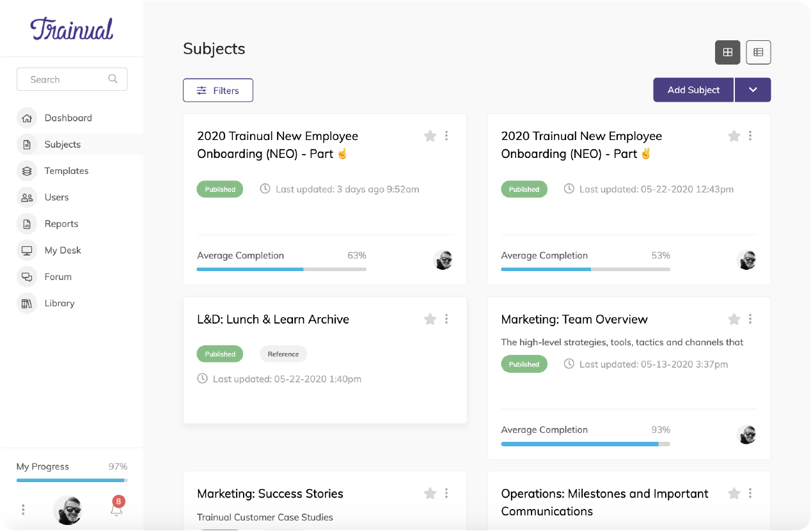Open the Dashboard from the sidebar
This screenshot has width=811, height=532.
pyautogui.click(x=68, y=118)
